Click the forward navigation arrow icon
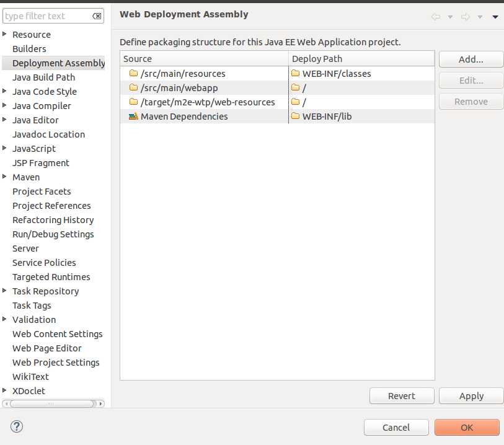The image size is (504, 445). pyautogui.click(x=466, y=17)
